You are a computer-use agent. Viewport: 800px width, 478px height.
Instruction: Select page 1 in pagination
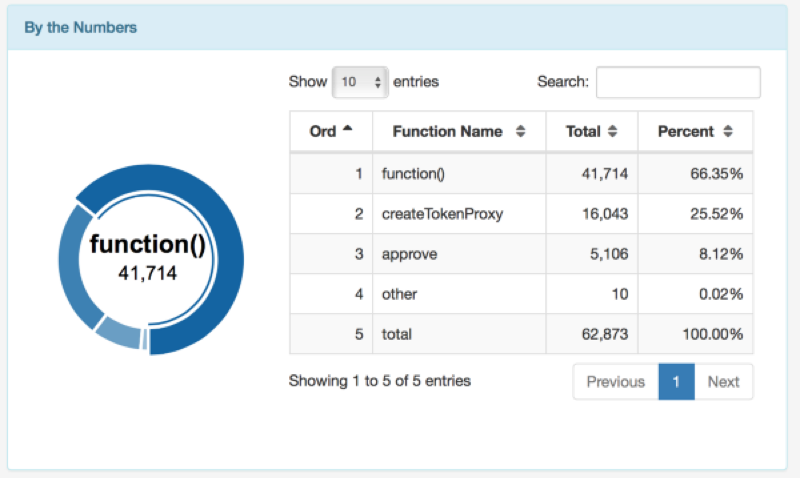tap(677, 382)
